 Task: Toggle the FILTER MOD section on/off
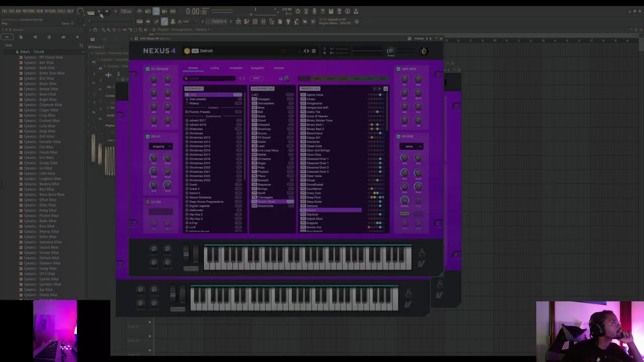pos(147,69)
